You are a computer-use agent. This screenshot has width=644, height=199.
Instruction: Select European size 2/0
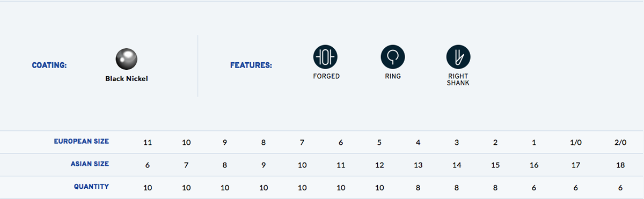point(620,143)
